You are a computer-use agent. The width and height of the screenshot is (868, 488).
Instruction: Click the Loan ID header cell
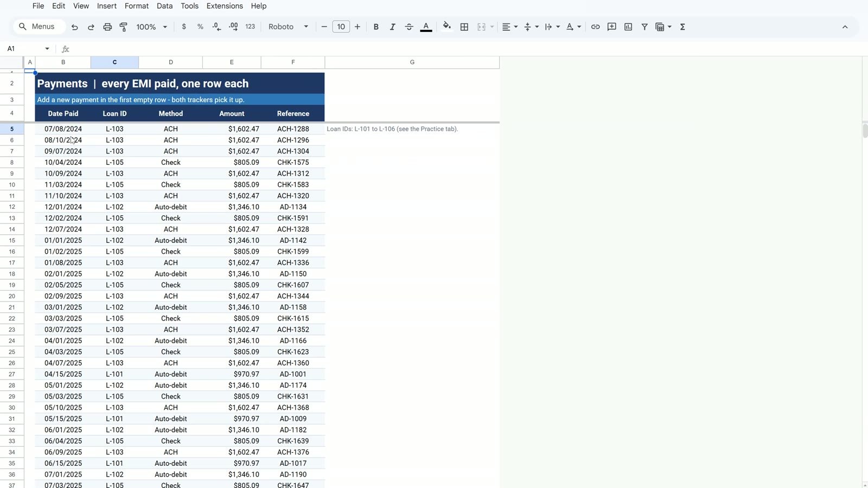[x=114, y=113]
